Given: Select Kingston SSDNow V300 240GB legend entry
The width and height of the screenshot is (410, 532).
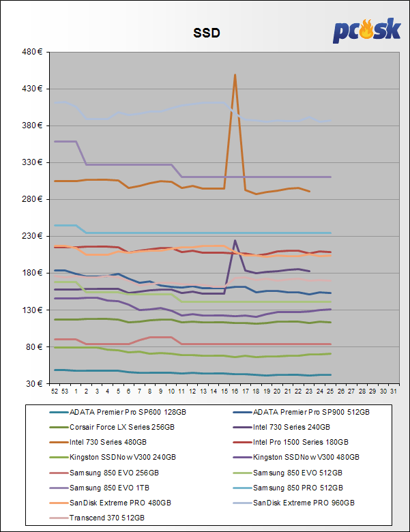Looking at the screenshot, I should click(113, 458).
